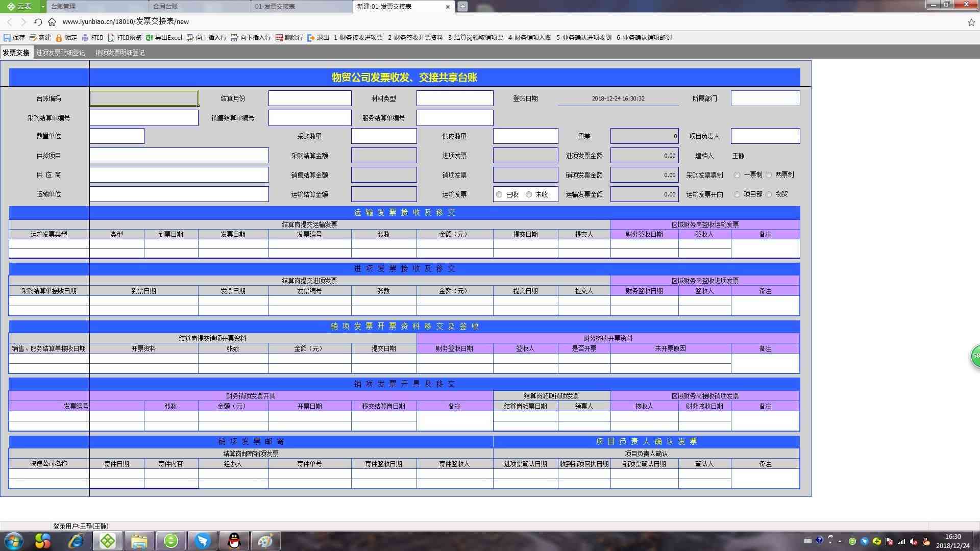The height and width of the screenshot is (551, 980).
Task: Go to home page icon
Action: click(x=52, y=22)
